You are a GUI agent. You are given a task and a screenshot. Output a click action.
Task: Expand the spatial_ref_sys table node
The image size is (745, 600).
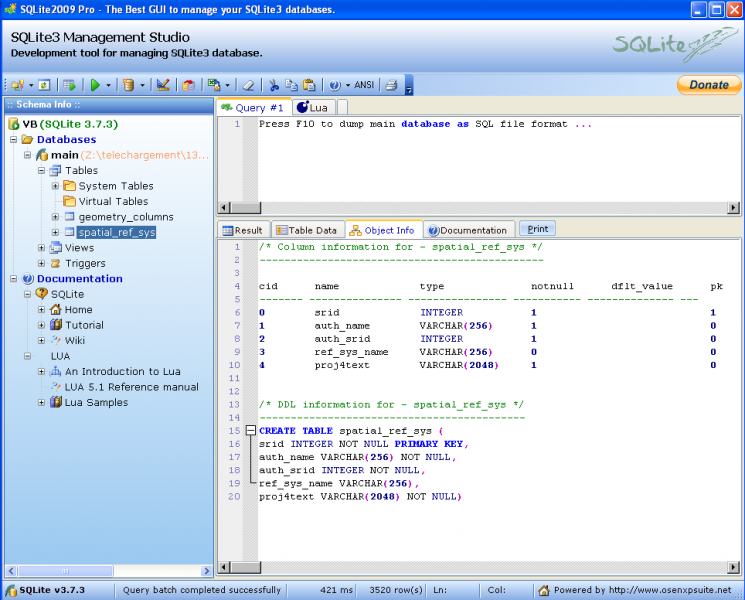[55, 232]
